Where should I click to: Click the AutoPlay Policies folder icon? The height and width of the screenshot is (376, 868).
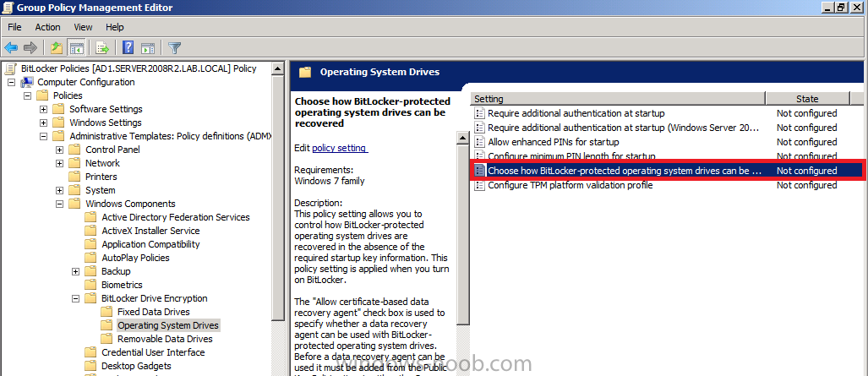click(x=90, y=258)
